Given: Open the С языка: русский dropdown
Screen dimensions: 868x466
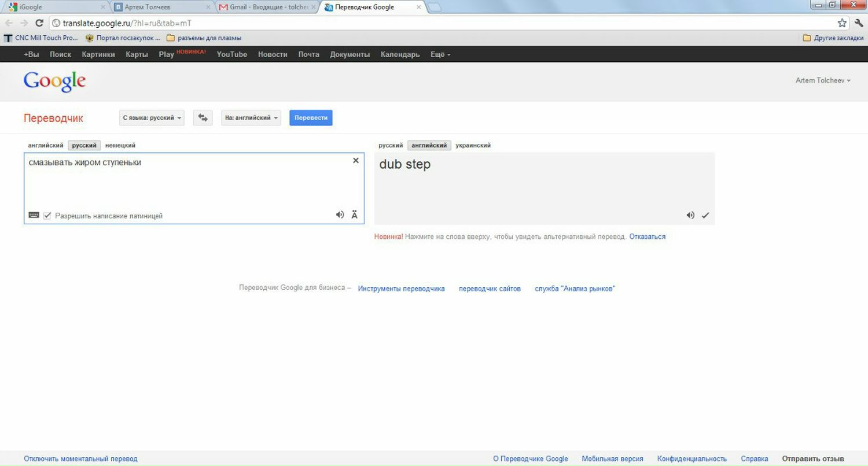Looking at the screenshot, I should [x=152, y=117].
